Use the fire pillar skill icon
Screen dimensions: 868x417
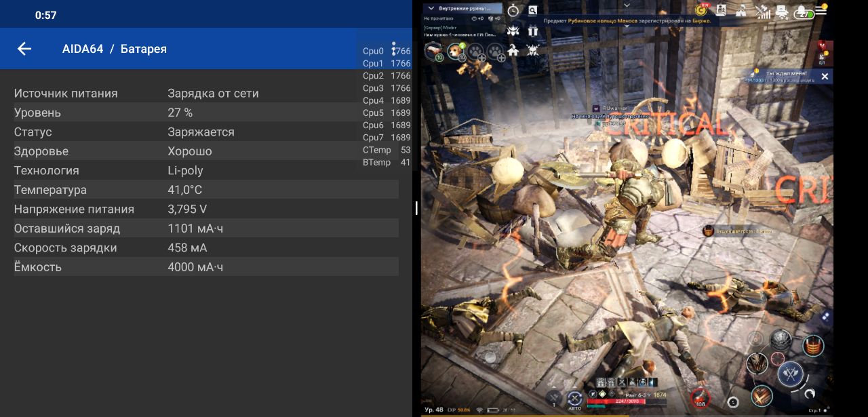(813, 345)
